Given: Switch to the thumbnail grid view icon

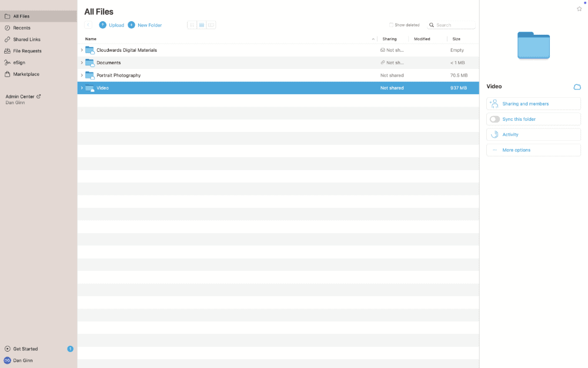Looking at the screenshot, I should click(192, 25).
